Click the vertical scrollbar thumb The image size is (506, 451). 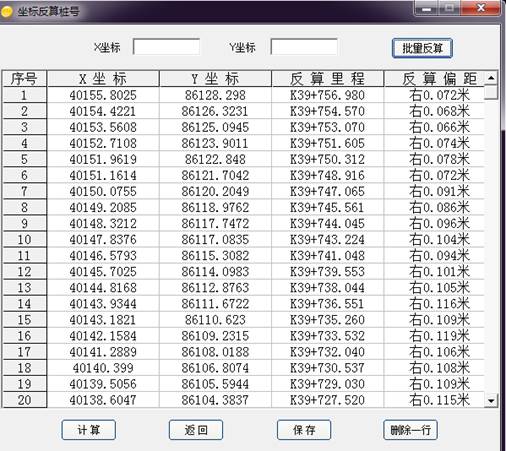(x=491, y=93)
